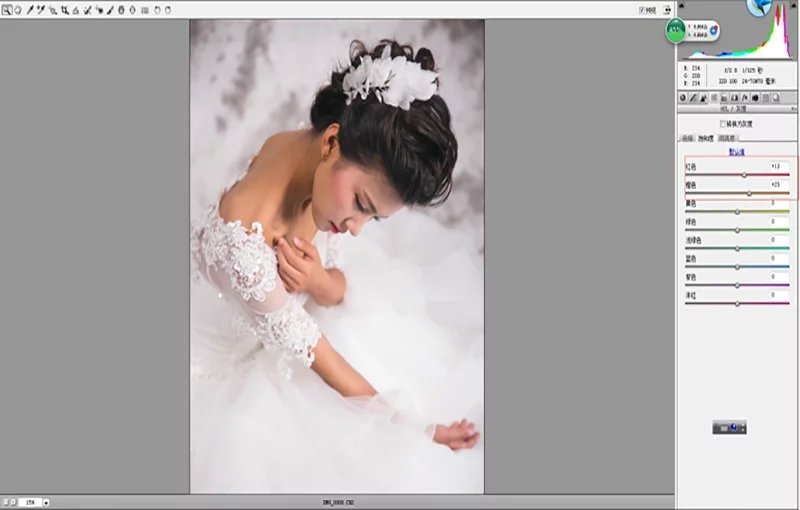Select the Spot Removal tool
This screenshot has width=800, height=510.
(87, 10)
